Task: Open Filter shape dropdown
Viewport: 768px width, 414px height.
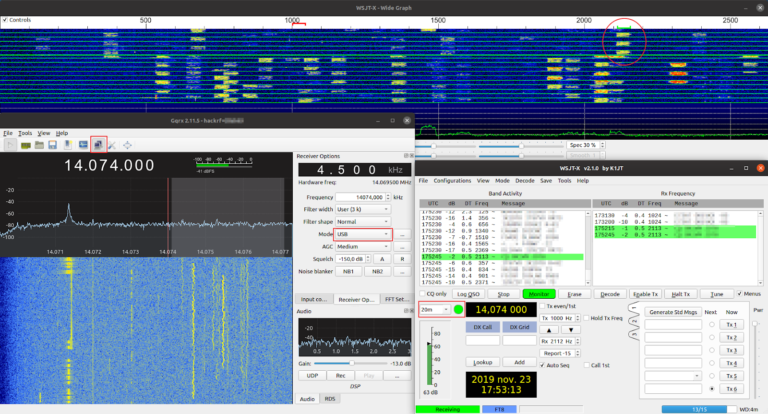Action: click(363, 222)
